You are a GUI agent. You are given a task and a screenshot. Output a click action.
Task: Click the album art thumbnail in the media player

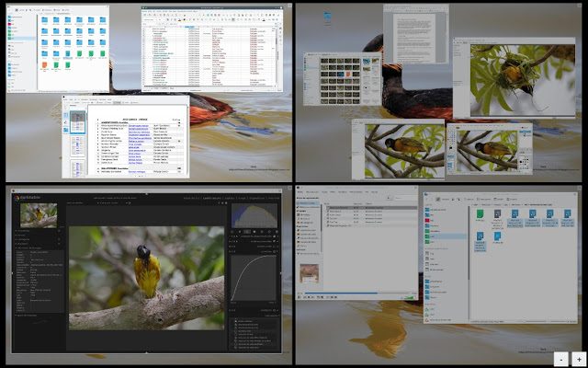pos(309,273)
